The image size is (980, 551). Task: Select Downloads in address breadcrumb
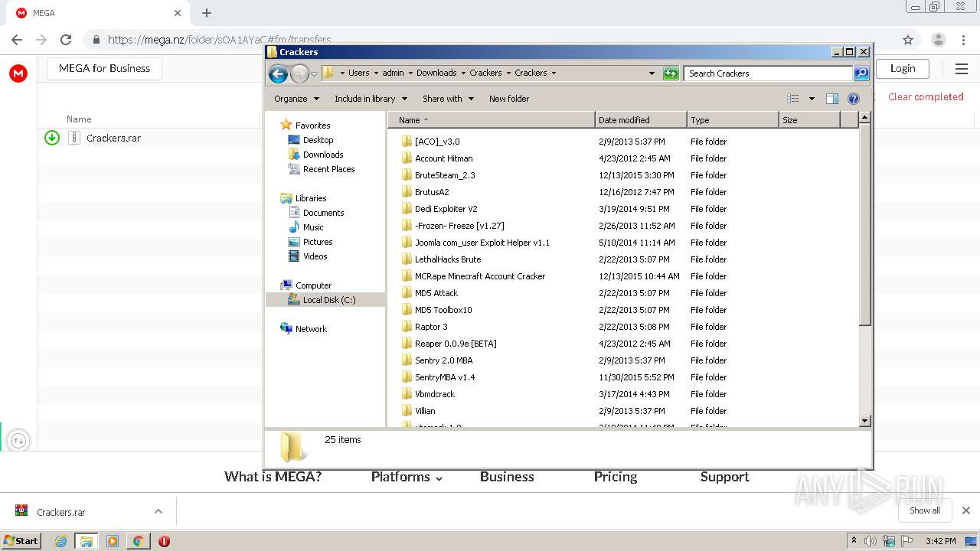coord(436,73)
